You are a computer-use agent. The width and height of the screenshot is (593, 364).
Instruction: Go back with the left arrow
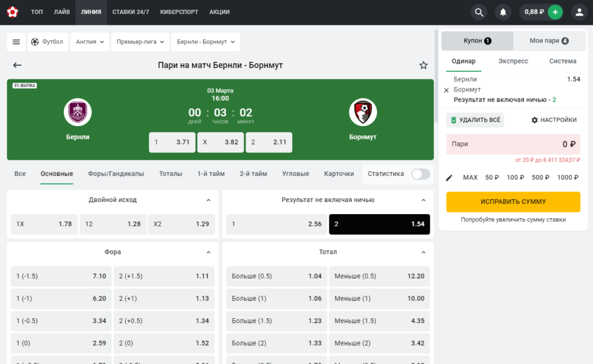click(x=17, y=65)
